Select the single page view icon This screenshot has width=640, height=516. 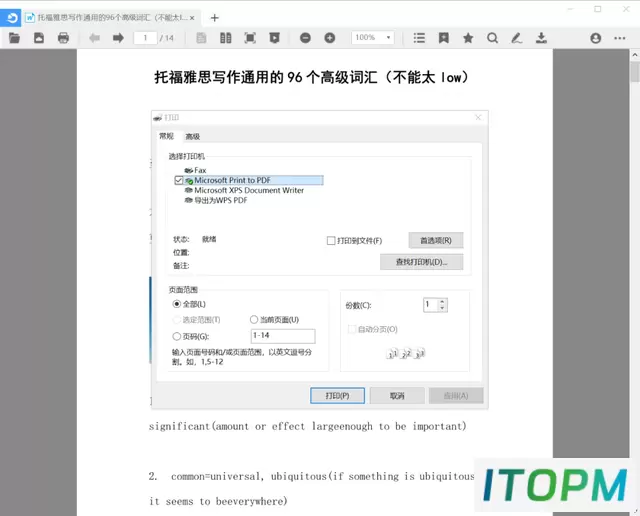pyautogui.click(x=201, y=38)
